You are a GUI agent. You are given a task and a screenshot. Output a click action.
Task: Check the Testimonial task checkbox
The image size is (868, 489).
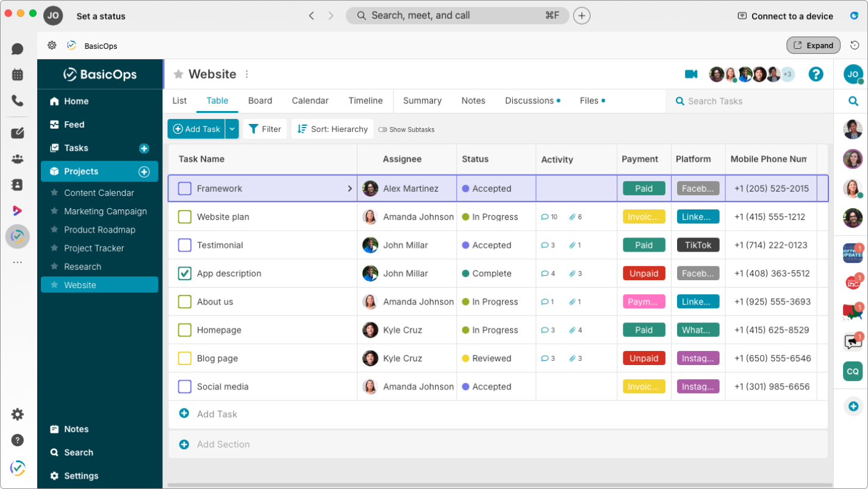pos(185,245)
